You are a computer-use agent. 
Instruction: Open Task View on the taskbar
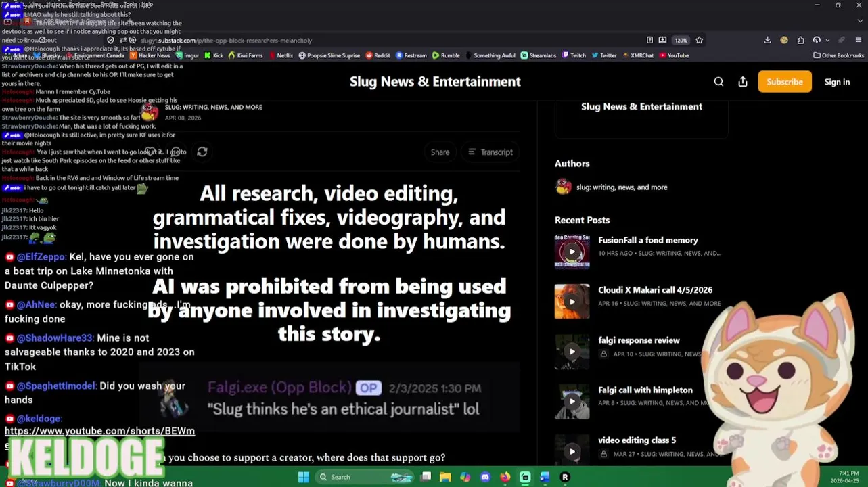pyautogui.click(x=426, y=478)
